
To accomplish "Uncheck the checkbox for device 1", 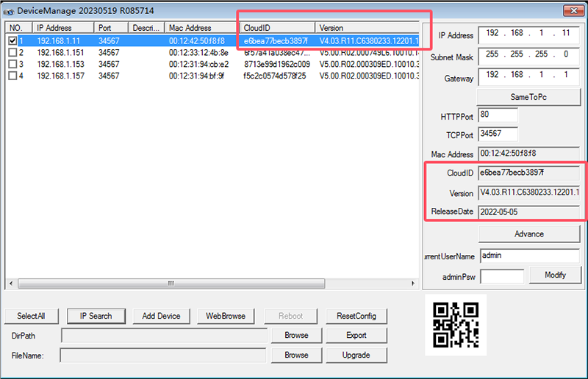I will pyautogui.click(x=12, y=41).
